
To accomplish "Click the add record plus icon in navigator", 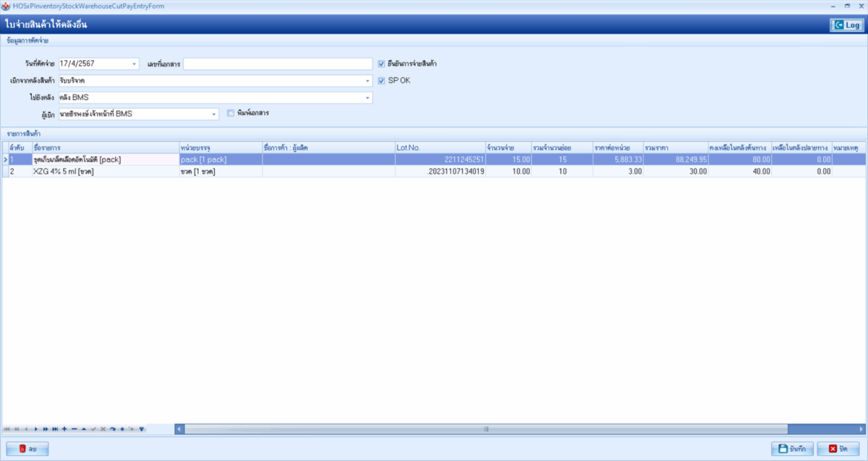I will click(x=64, y=429).
